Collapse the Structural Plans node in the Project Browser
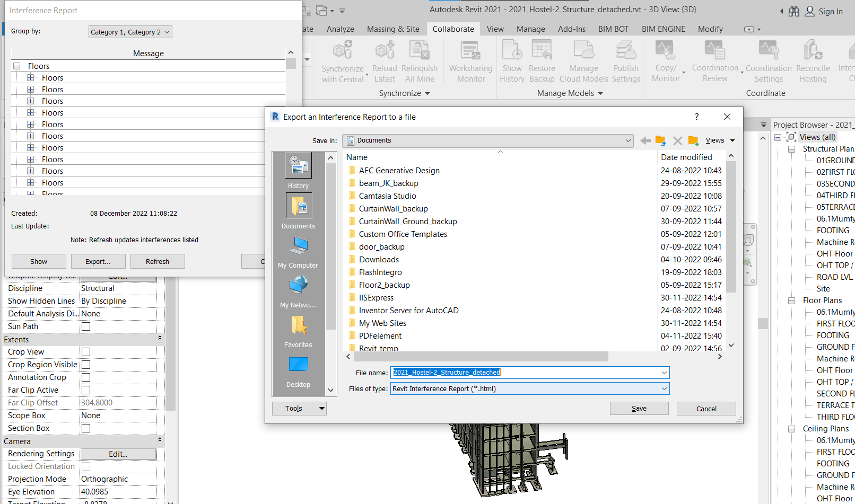Viewport: 855px width, 504px height. [x=791, y=149]
